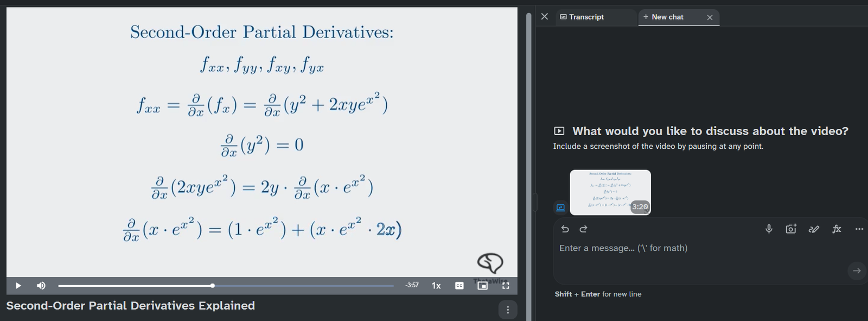Switch to the Transcript tab
The height and width of the screenshot is (321, 868).
(582, 17)
